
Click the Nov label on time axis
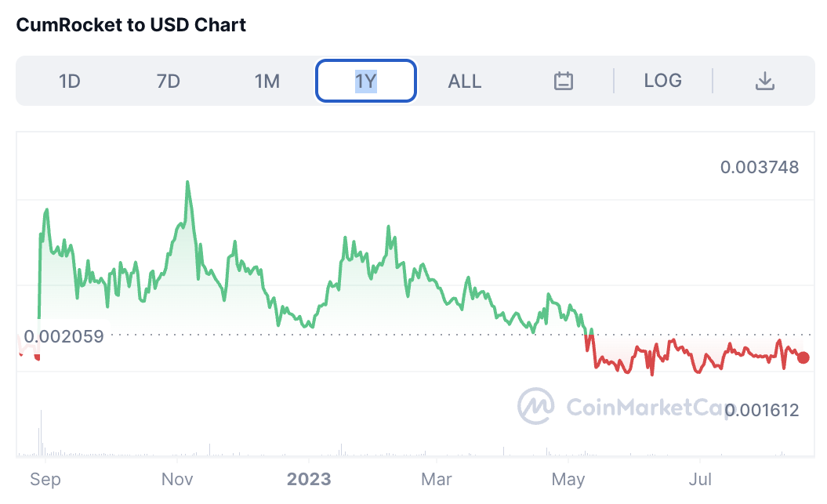pos(178,479)
